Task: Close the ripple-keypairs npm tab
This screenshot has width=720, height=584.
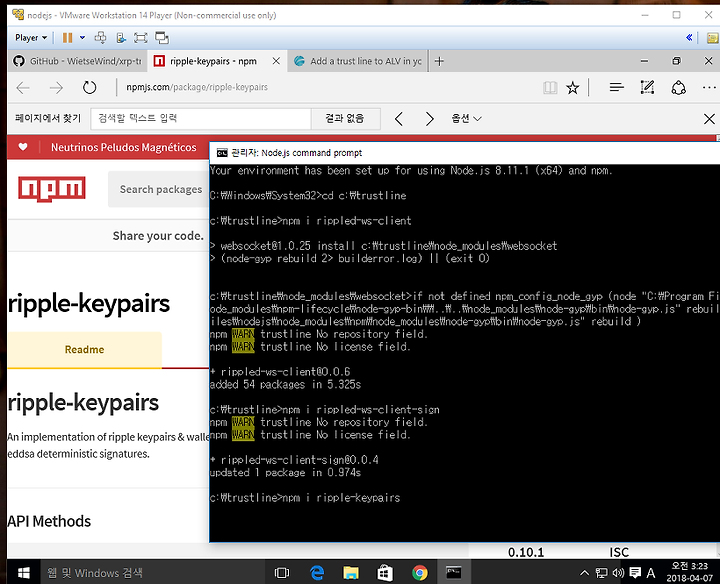Action: (276, 61)
